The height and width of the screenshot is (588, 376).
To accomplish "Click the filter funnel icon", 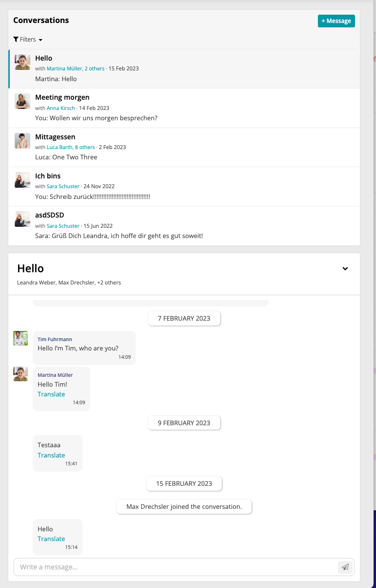I will (16, 39).
